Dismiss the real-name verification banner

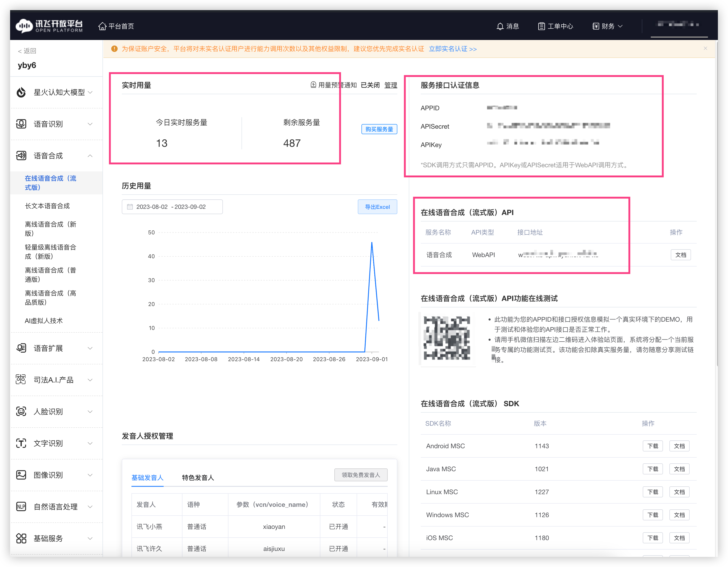tap(705, 49)
